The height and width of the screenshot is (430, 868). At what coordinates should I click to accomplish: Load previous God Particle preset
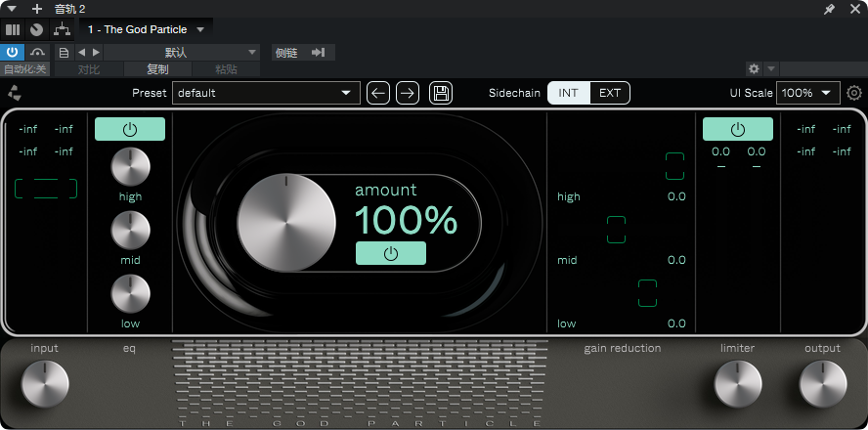click(x=378, y=93)
